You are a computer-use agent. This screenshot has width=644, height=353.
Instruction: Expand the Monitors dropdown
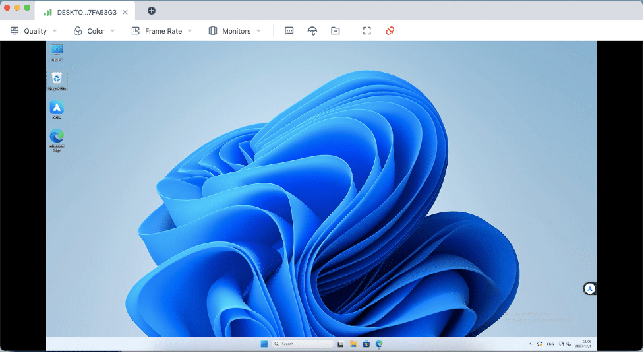[235, 31]
